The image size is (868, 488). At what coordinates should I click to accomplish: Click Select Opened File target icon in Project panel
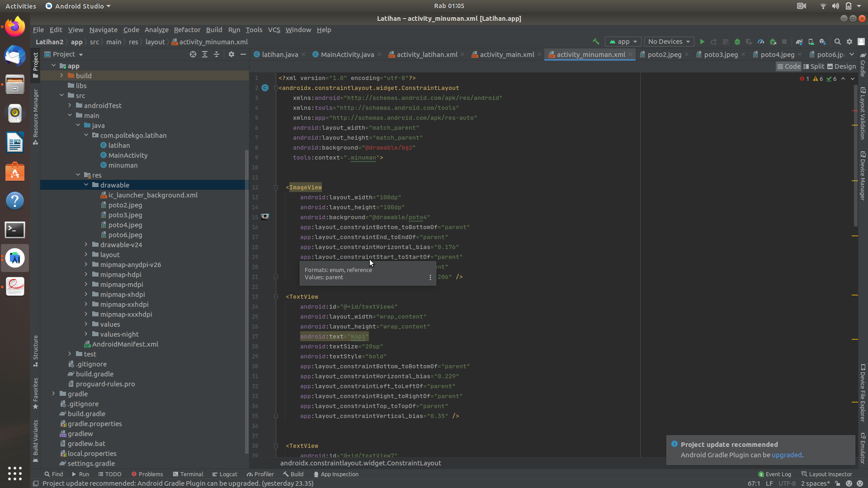point(193,54)
